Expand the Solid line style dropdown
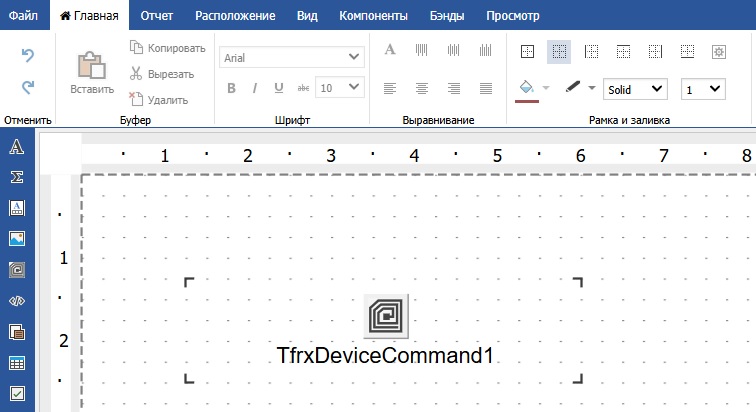 pyautogui.click(x=636, y=89)
